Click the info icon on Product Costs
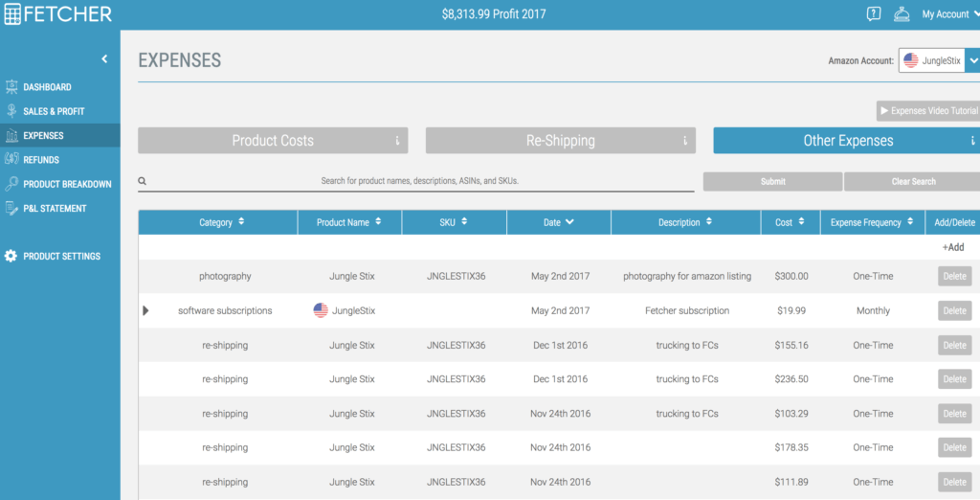The width and height of the screenshot is (980, 500). coord(397,141)
